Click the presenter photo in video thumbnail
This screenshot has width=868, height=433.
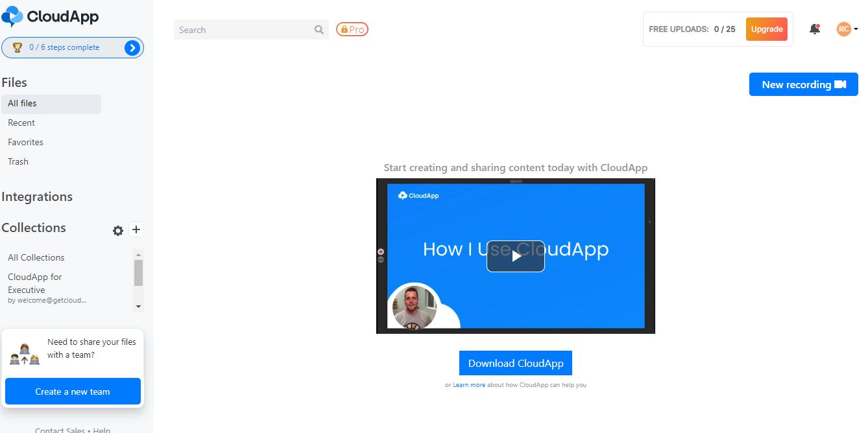pos(415,307)
